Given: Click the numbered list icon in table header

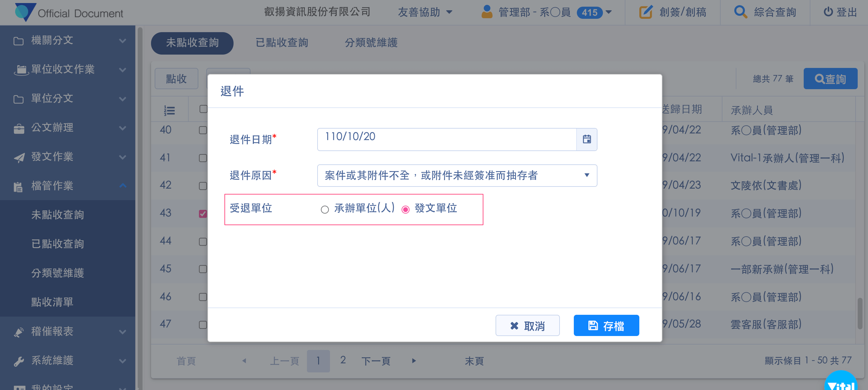Looking at the screenshot, I should (x=169, y=110).
